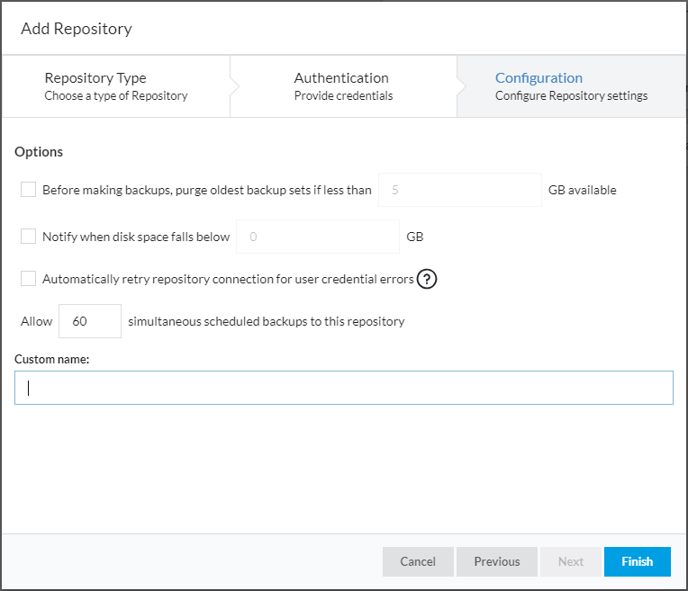Click the 'Add Repository' dialog title

(x=76, y=29)
